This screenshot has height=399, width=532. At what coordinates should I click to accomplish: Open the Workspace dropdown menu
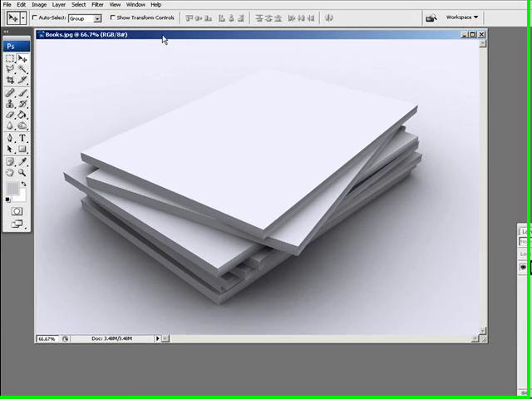462,17
